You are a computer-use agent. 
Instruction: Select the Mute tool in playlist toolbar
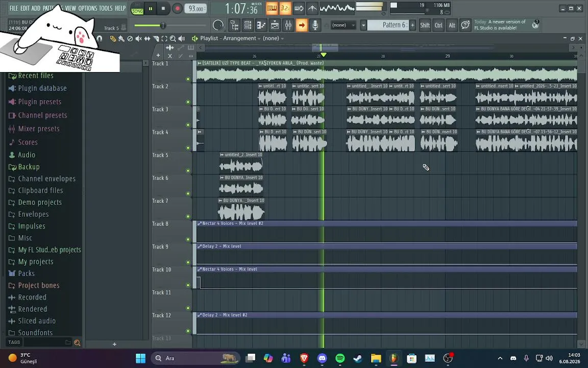tap(138, 38)
